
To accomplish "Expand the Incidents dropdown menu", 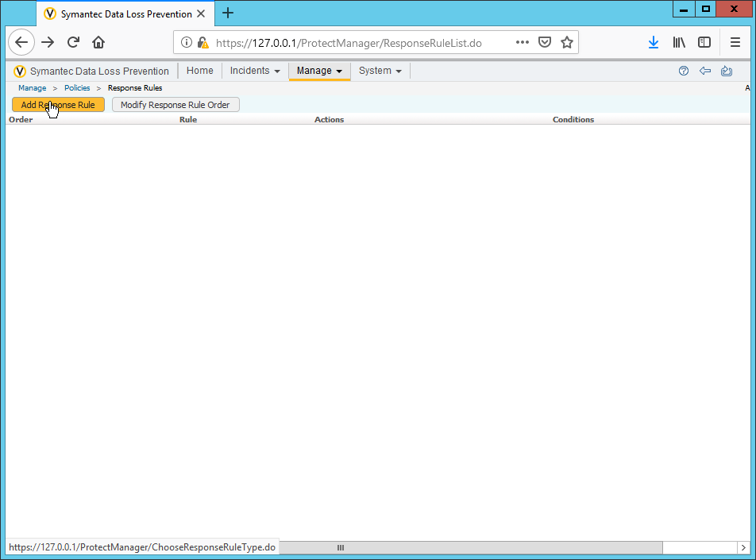I will point(255,71).
